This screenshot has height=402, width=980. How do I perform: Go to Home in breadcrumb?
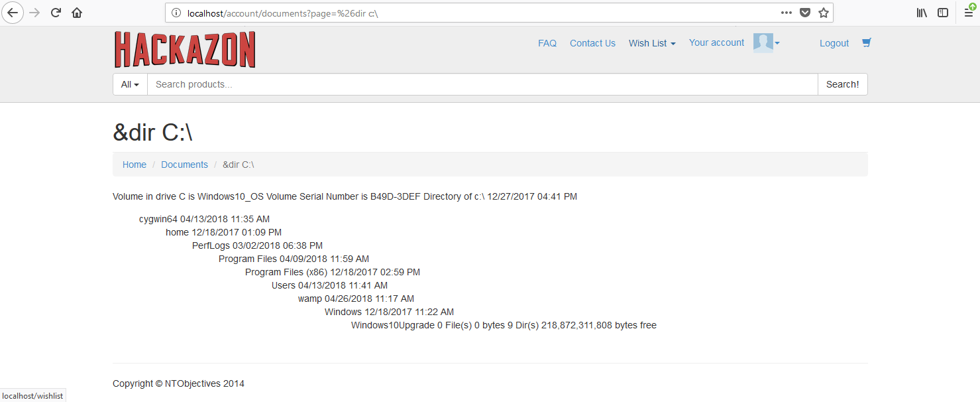tap(135, 165)
